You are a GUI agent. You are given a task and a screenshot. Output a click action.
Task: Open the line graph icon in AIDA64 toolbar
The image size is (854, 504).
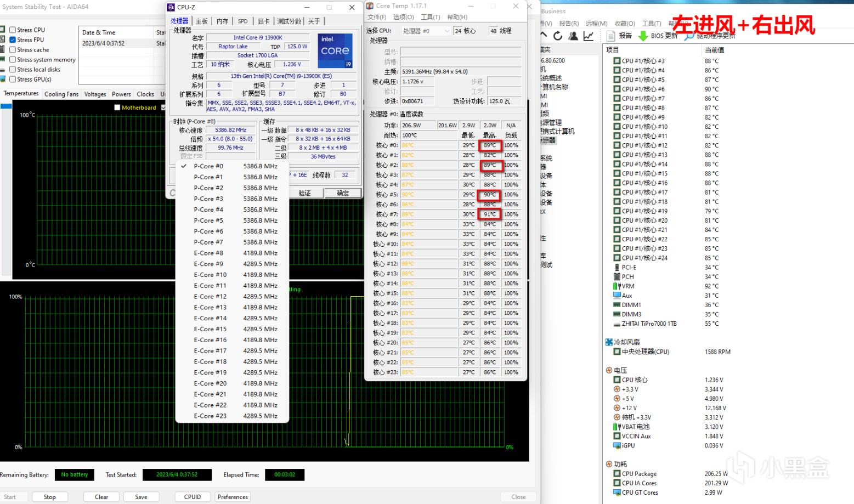point(589,36)
